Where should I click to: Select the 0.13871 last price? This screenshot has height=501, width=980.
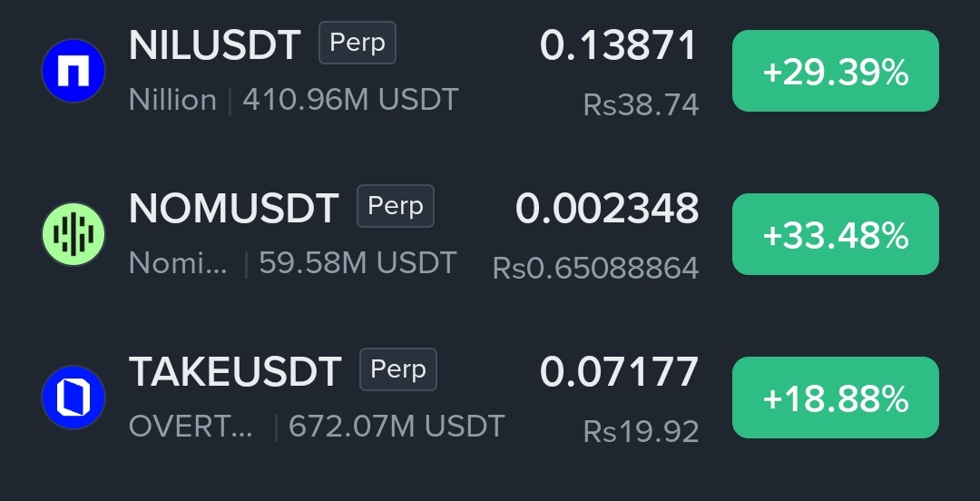(x=618, y=45)
